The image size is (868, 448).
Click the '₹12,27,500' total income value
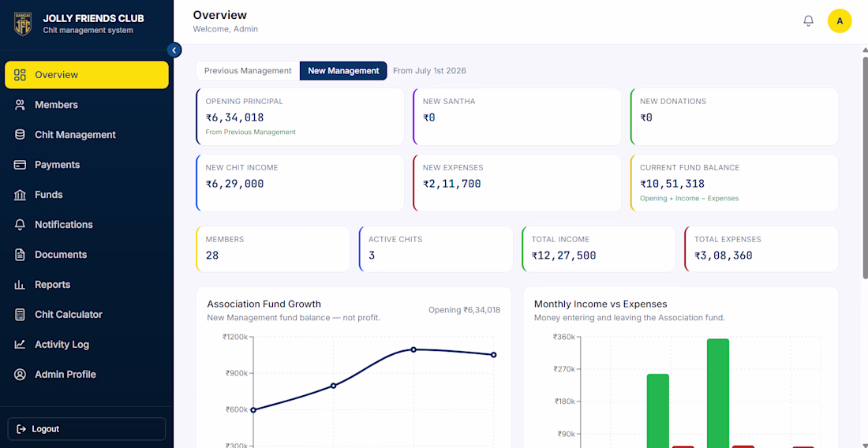tap(563, 256)
